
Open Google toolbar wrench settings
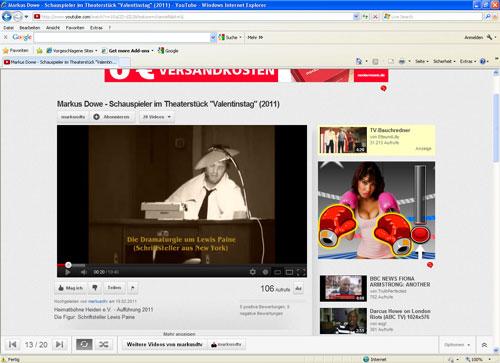(491, 37)
